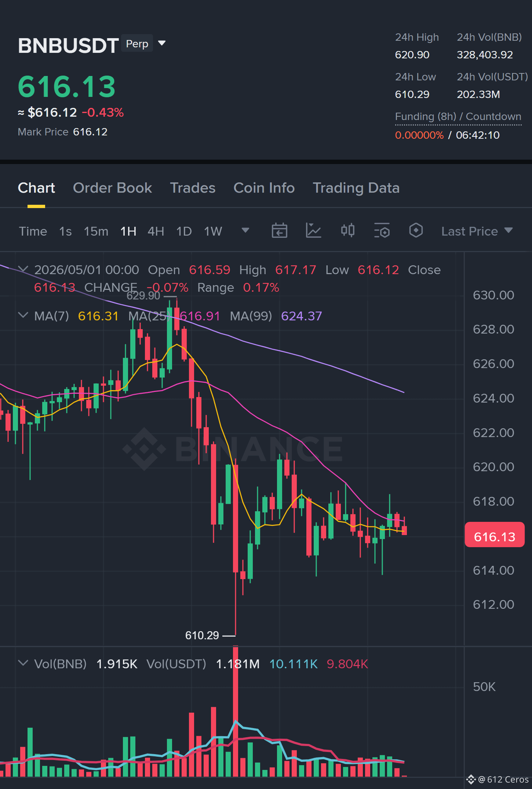Click the hexagon chart settings icon
This screenshot has height=789, width=532.
(416, 231)
